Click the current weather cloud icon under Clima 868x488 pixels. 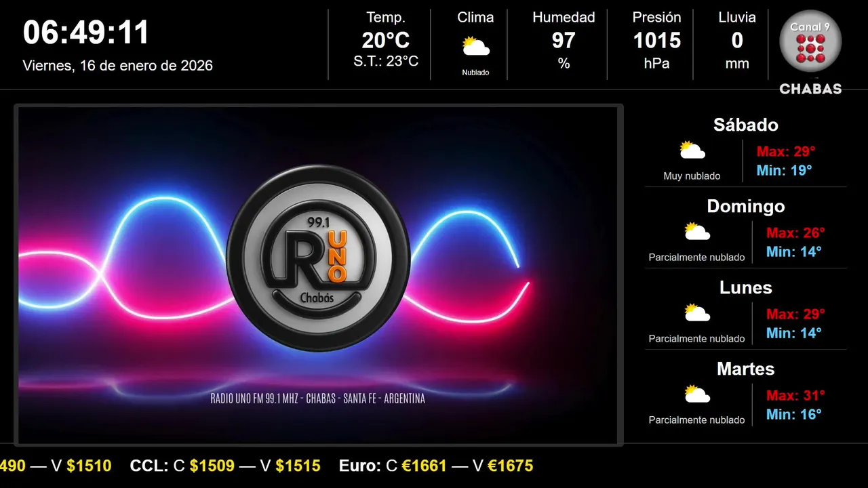tap(475, 47)
